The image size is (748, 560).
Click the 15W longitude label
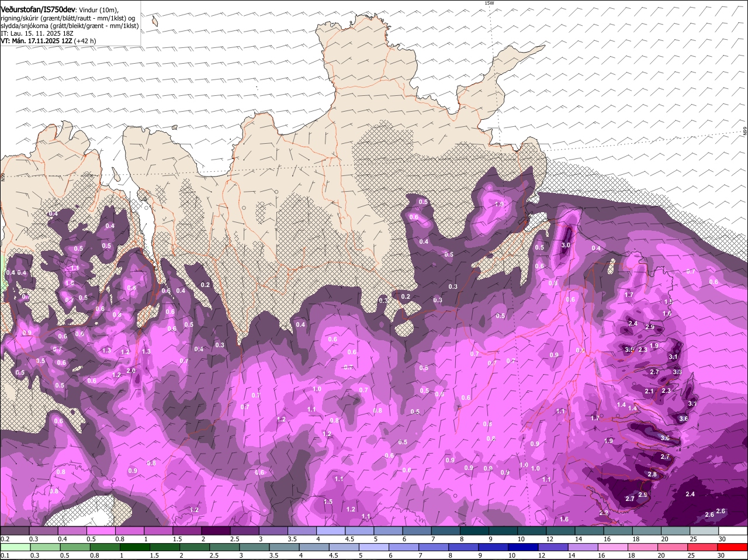489,3
